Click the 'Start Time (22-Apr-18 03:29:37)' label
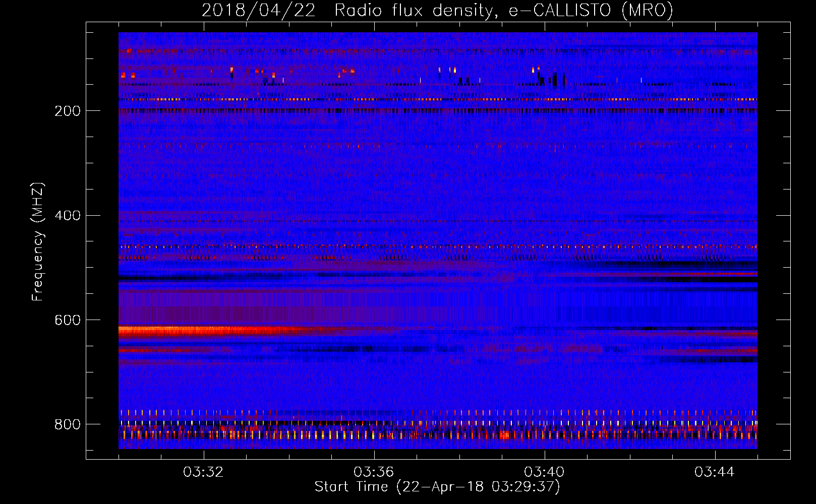Viewport: 816px width, 504px height. [437, 487]
